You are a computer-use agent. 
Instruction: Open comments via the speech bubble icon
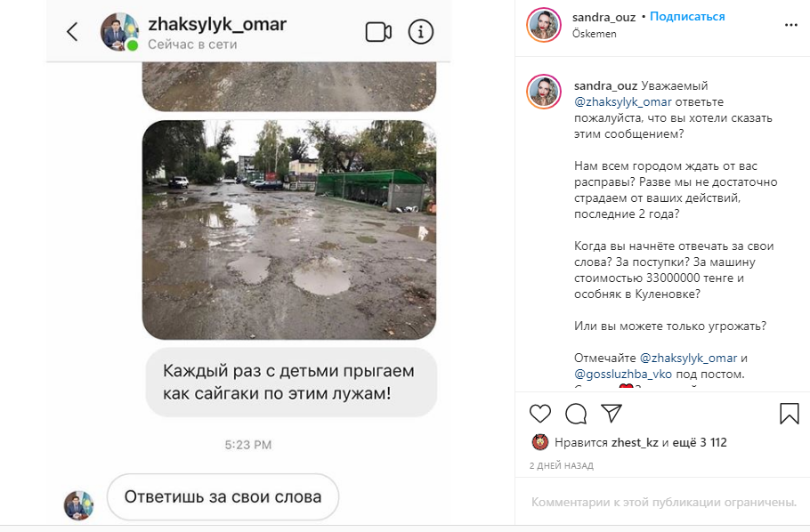[576, 413]
